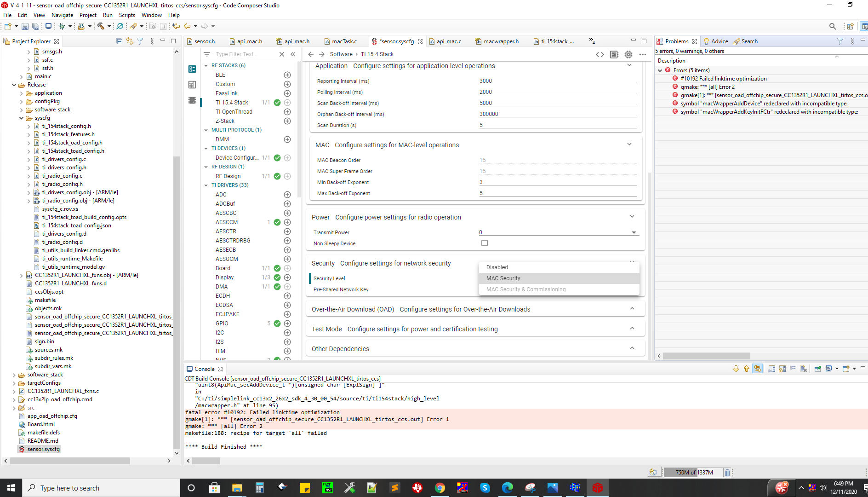This screenshot has width=868, height=497.
Task: Select MAC Security option in dropdown
Action: (559, 278)
